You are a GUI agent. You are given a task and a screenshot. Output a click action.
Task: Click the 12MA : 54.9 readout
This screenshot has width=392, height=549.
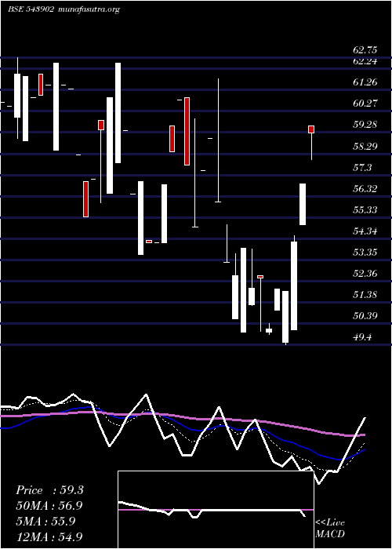click(x=49, y=536)
